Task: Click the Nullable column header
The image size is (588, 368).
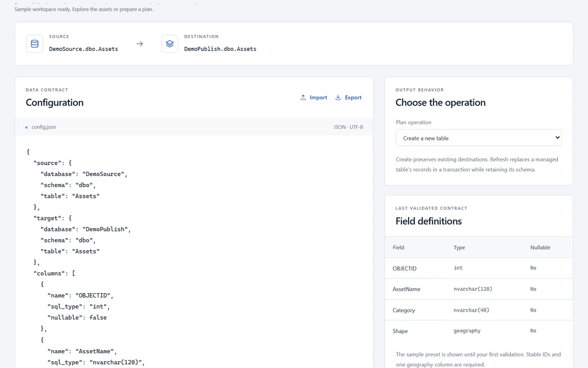Action: [x=540, y=247]
